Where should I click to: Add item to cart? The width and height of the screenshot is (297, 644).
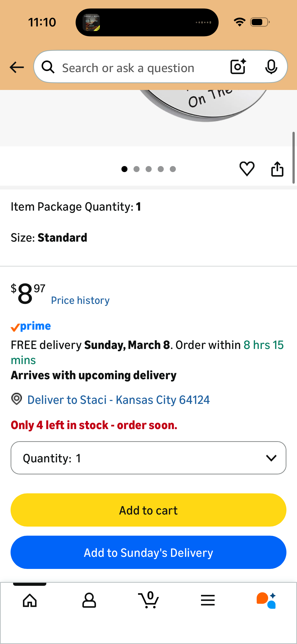pos(148,510)
